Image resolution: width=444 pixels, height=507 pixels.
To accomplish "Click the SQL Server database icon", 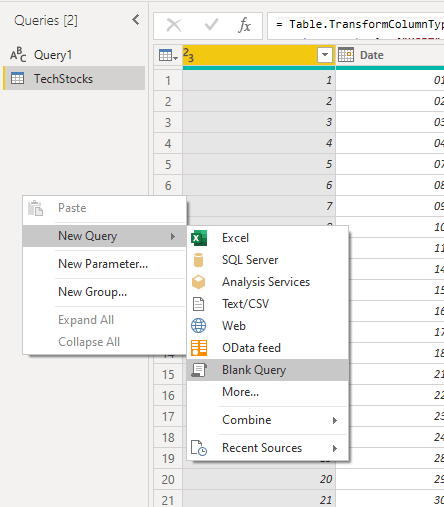I will tap(198, 260).
